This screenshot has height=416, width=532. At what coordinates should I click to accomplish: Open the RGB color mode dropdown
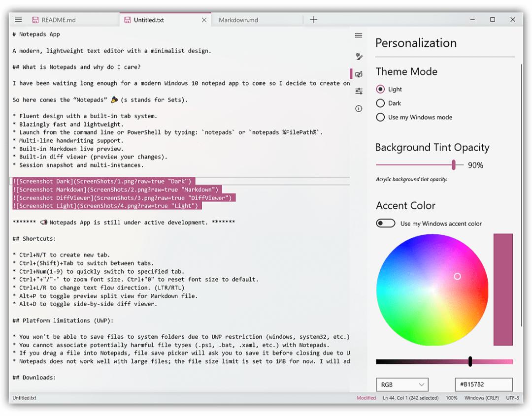point(402,384)
